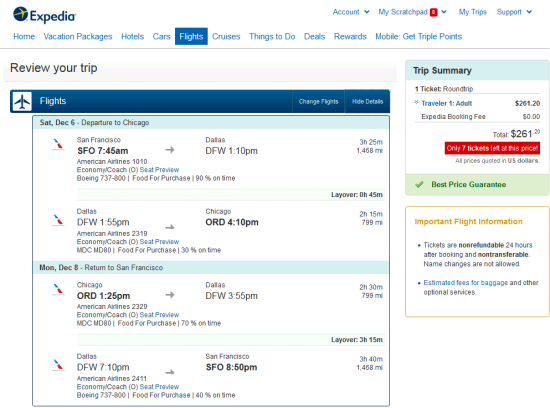Click the airplane icon beside Flights header

coord(22,101)
